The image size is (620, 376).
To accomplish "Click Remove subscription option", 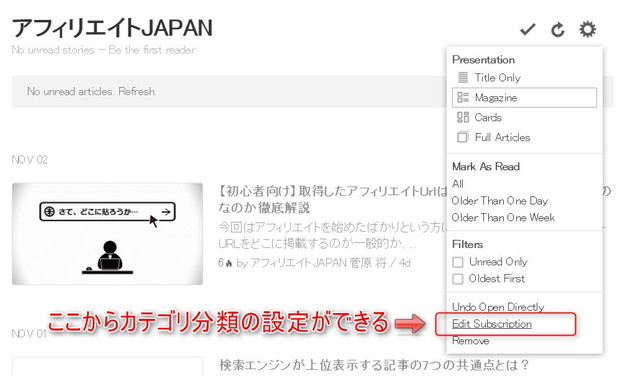I will (x=471, y=340).
